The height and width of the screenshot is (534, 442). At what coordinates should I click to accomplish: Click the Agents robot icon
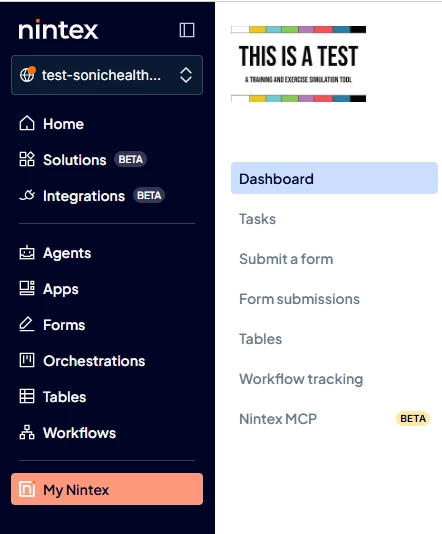27,253
